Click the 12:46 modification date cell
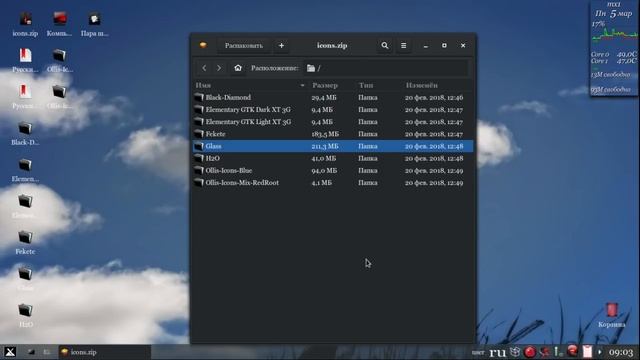 [434, 98]
